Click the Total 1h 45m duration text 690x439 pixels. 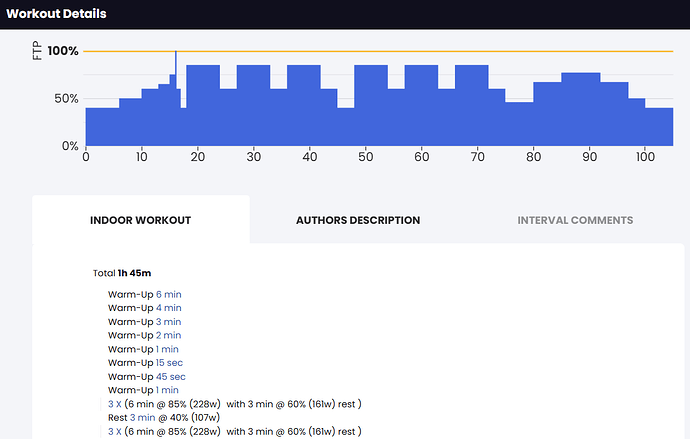pyautogui.click(x=122, y=272)
